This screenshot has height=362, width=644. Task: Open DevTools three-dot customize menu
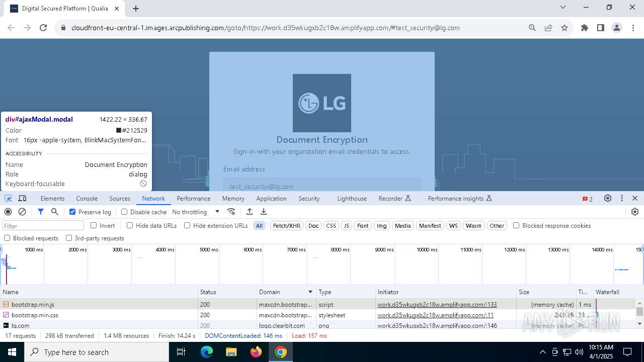(x=622, y=199)
